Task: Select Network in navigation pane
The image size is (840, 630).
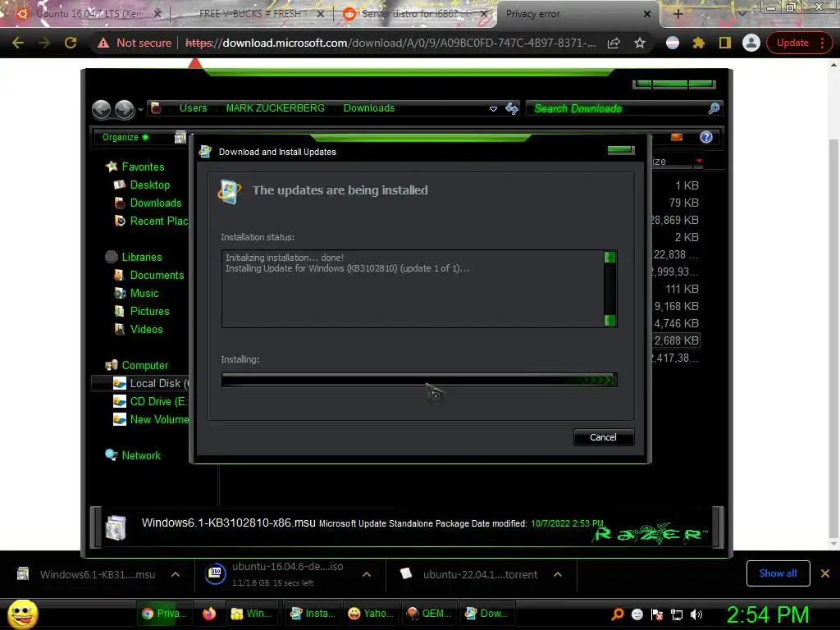Action: point(141,455)
